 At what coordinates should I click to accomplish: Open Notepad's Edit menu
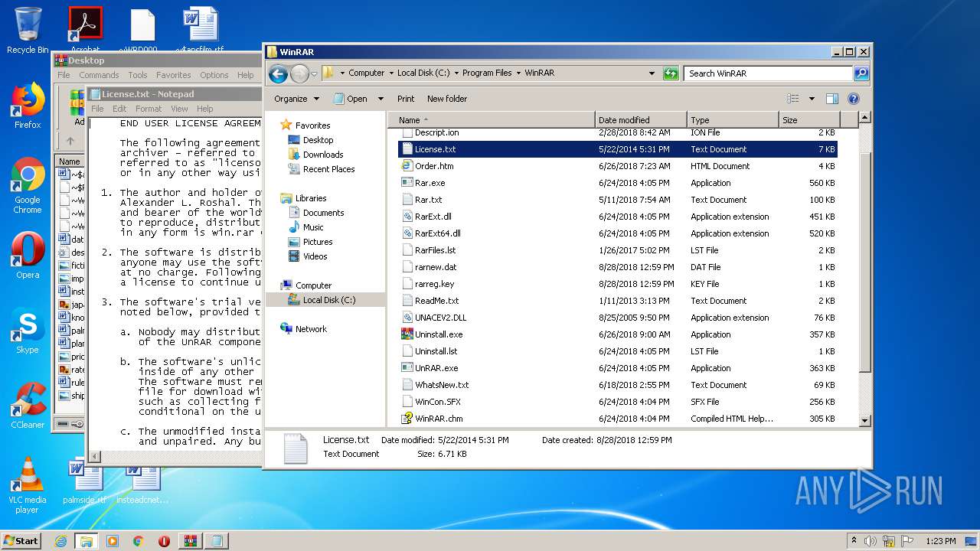[x=119, y=109]
